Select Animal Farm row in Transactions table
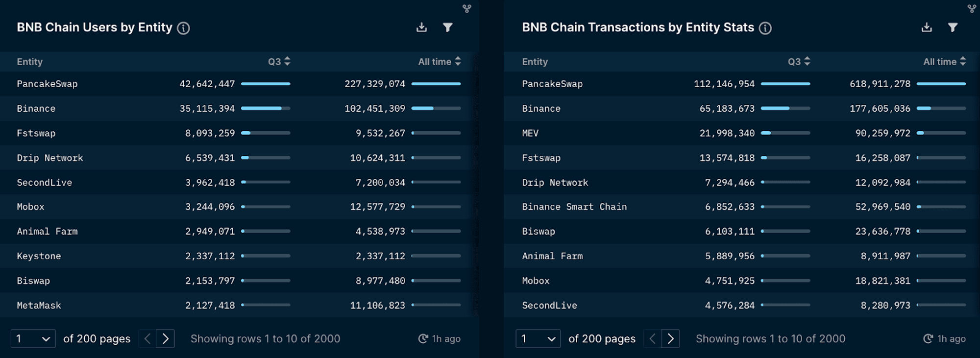 [742, 256]
